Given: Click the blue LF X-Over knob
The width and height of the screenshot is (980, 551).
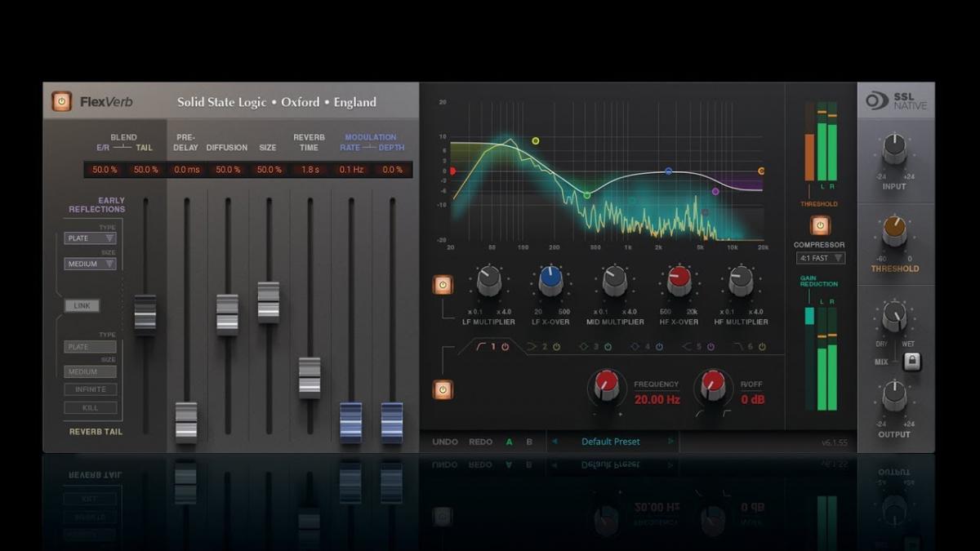Looking at the screenshot, I should [x=551, y=282].
